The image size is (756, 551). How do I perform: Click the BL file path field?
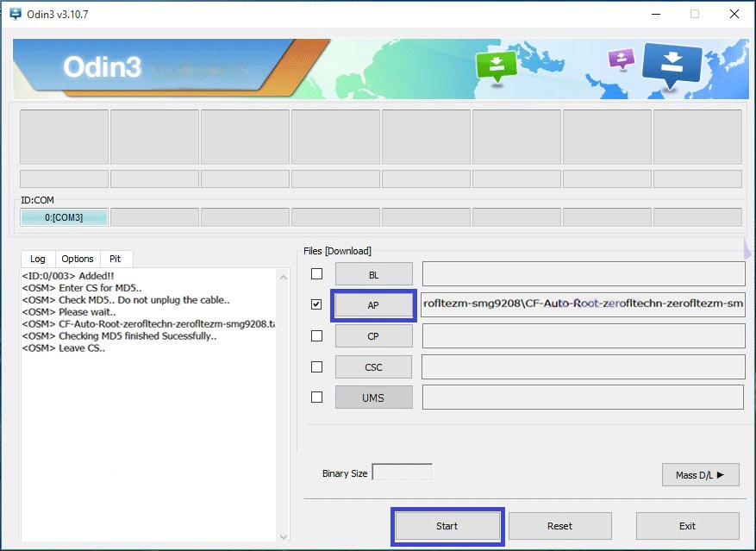click(x=584, y=273)
